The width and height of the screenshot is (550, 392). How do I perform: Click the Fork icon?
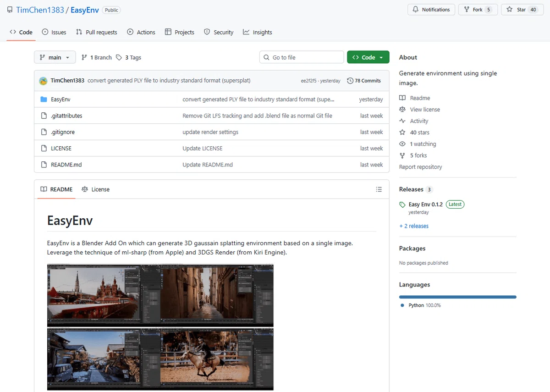[467, 10]
